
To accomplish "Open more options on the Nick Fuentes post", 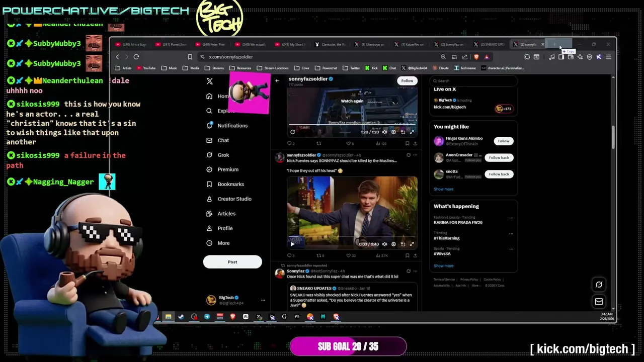I will pos(415,155).
